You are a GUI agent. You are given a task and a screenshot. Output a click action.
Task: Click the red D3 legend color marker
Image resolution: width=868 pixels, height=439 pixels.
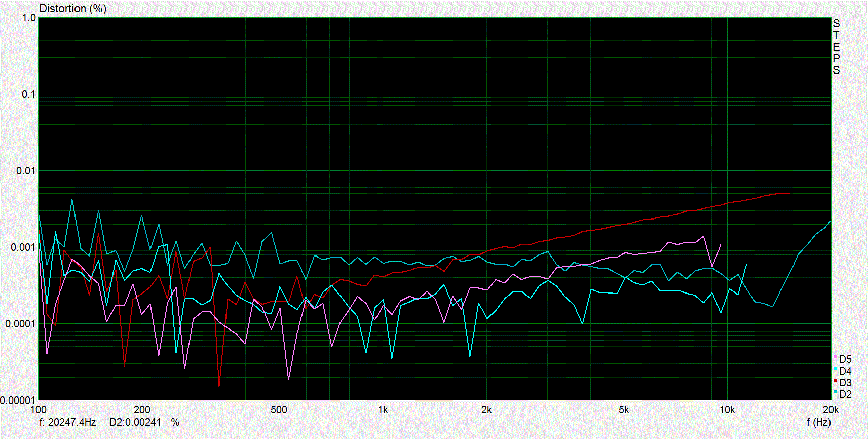click(836, 381)
